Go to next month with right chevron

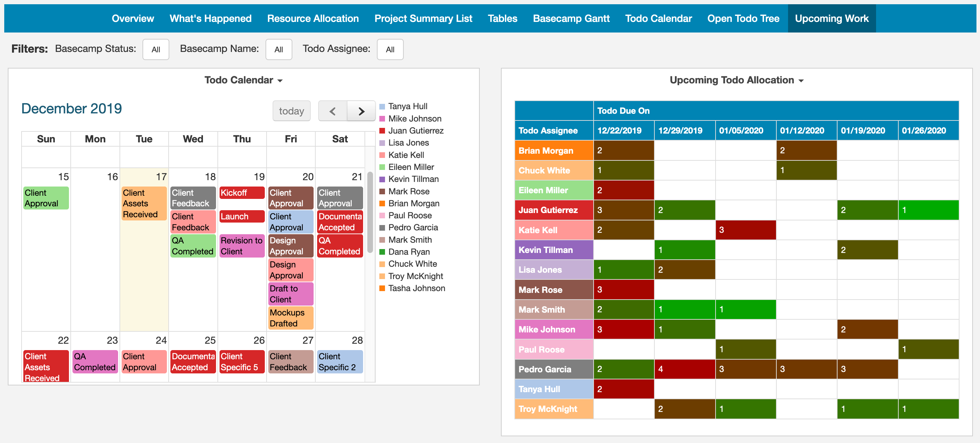click(x=361, y=111)
